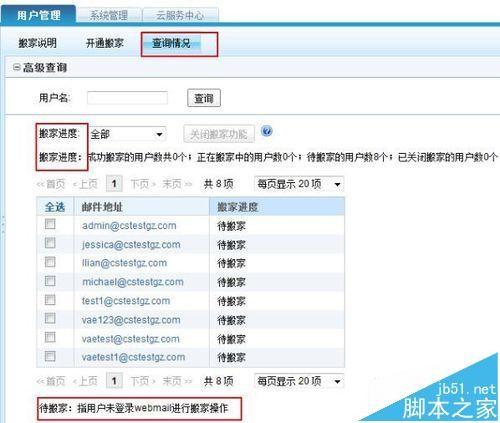This screenshot has height=423, width=500.
Task: Open vaetest1@cstestgz.com email link
Action: [x=133, y=357]
